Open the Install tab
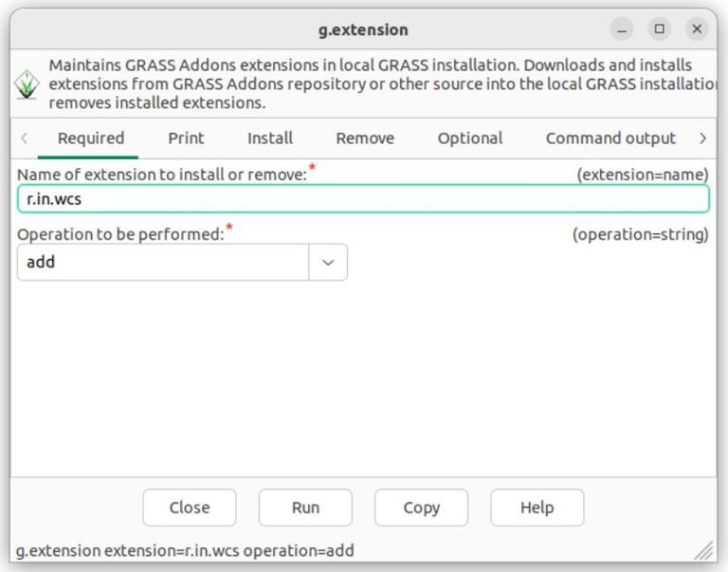The height and width of the screenshot is (572, 728). [x=270, y=138]
